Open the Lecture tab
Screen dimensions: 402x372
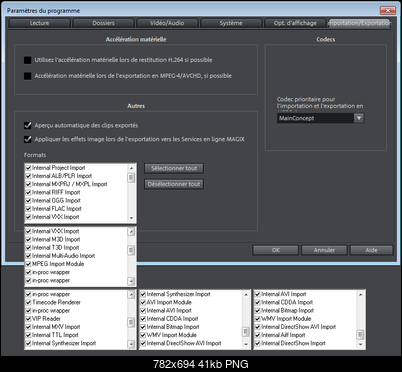tap(39, 23)
